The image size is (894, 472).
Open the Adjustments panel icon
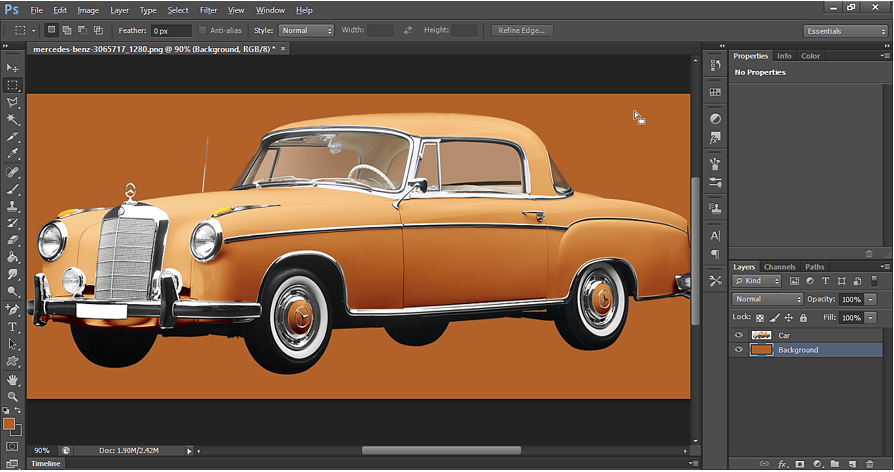(715, 119)
